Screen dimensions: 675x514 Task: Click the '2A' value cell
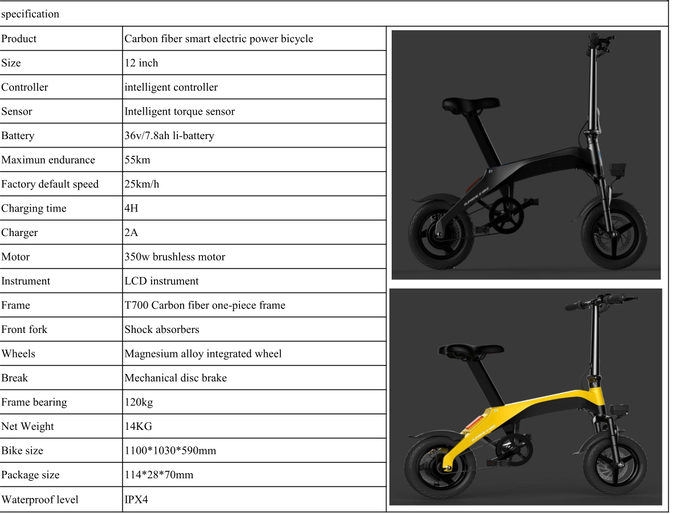click(x=254, y=232)
